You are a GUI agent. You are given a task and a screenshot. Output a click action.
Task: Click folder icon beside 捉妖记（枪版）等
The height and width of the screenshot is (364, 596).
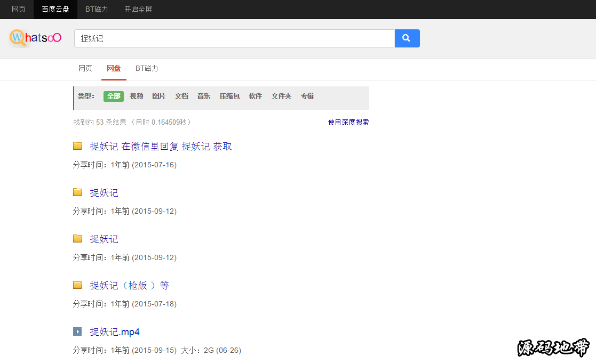77,285
